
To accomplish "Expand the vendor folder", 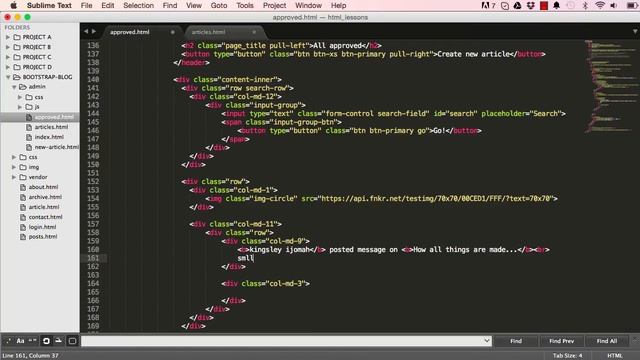I will [13, 177].
